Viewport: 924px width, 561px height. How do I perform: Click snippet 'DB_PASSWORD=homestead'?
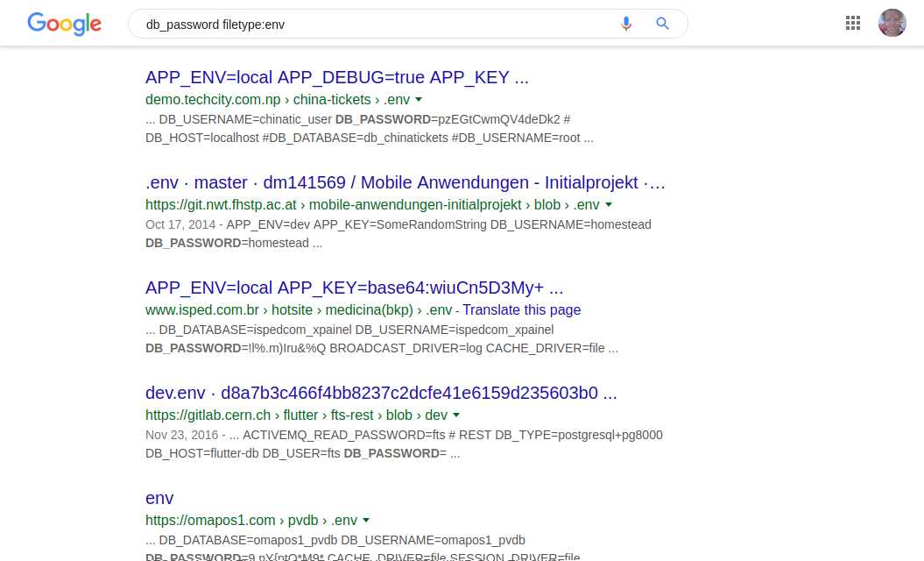[x=227, y=243]
